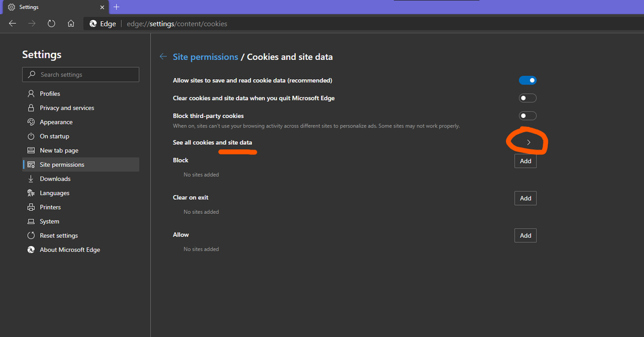Open Appearance settings
The height and width of the screenshot is (337, 644).
pyautogui.click(x=81, y=122)
